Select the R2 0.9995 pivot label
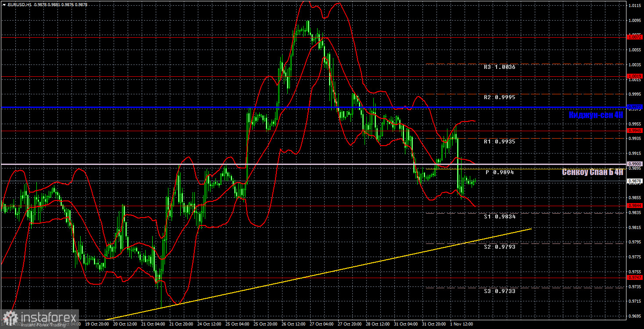The height and width of the screenshot is (329, 644). 500,97
